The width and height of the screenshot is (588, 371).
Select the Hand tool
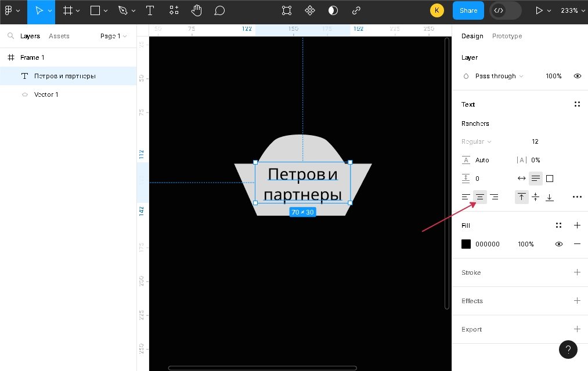coord(197,10)
